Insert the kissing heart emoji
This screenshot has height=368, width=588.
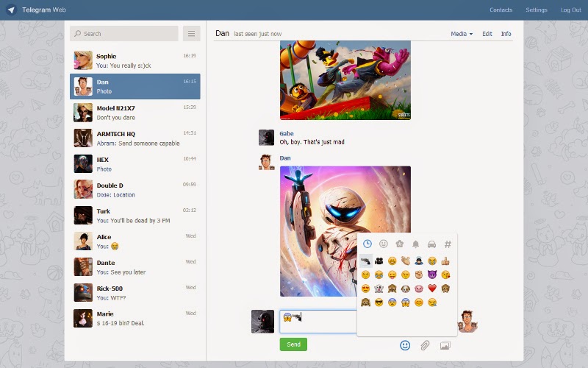pyautogui.click(x=445, y=275)
